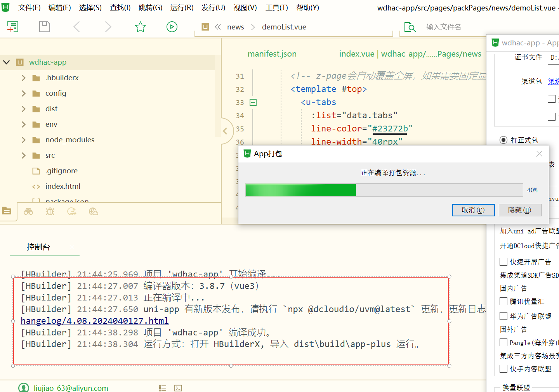Click the 隐藏(H) button
The height and width of the screenshot is (392, 559).
coord(520,210)
